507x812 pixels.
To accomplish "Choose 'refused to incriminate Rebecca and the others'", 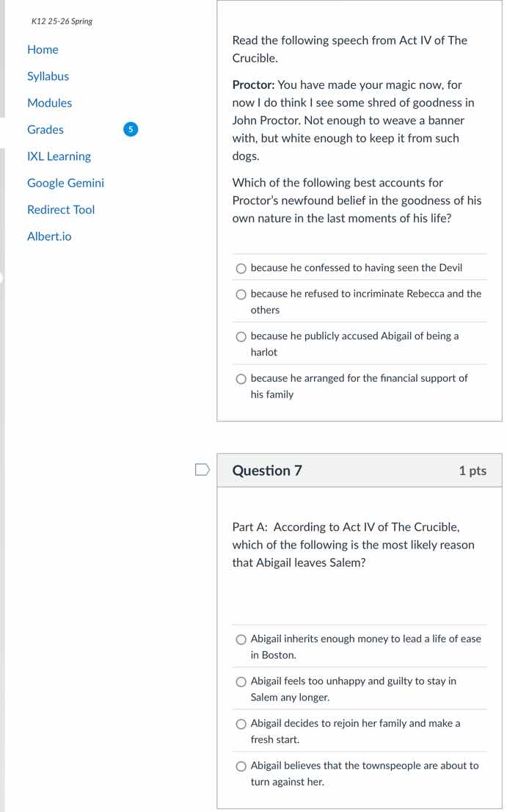I will pyautogui.click(x=241, y=294).
